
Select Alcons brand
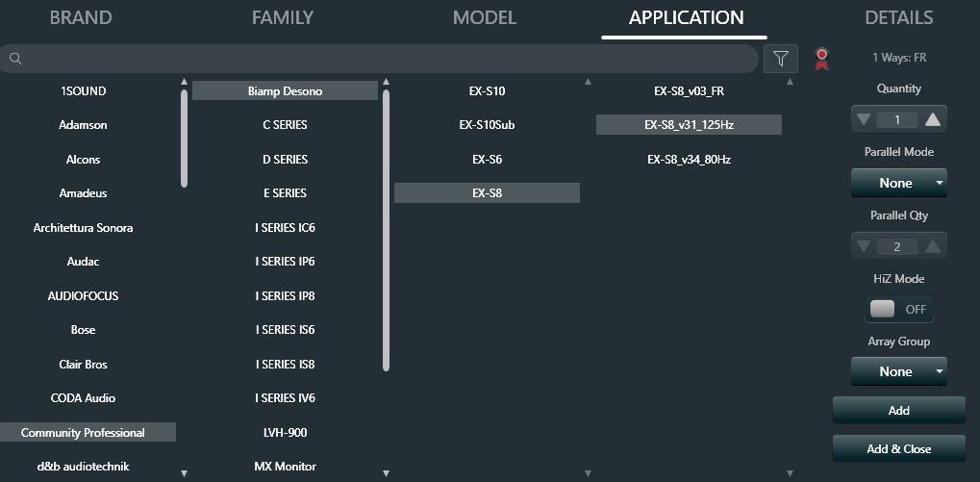pyautogui.click(x=83, y=160)
